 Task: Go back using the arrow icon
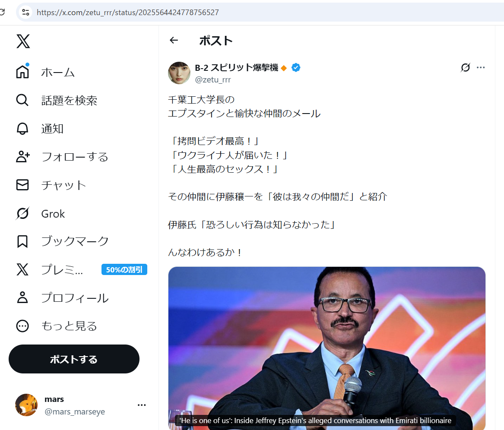174,41
